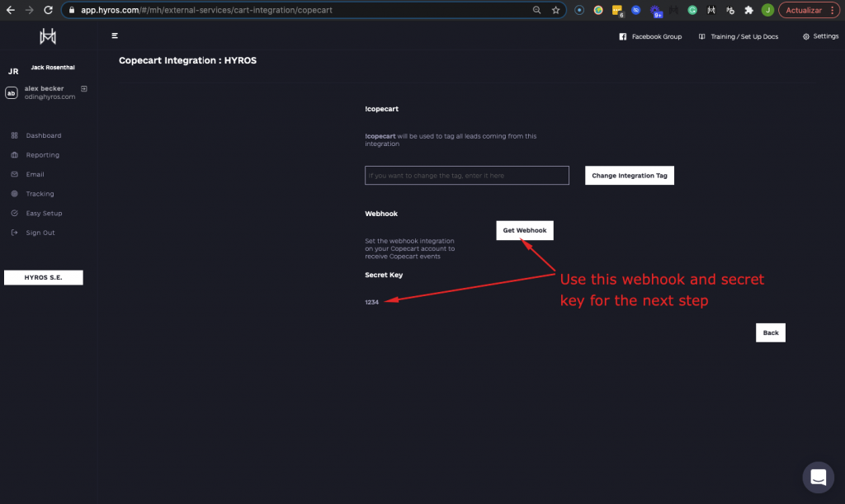This screenshot has height=504, width=845.
Task: Click the Copecart Integration : HYROS heading
Action: 187,60
